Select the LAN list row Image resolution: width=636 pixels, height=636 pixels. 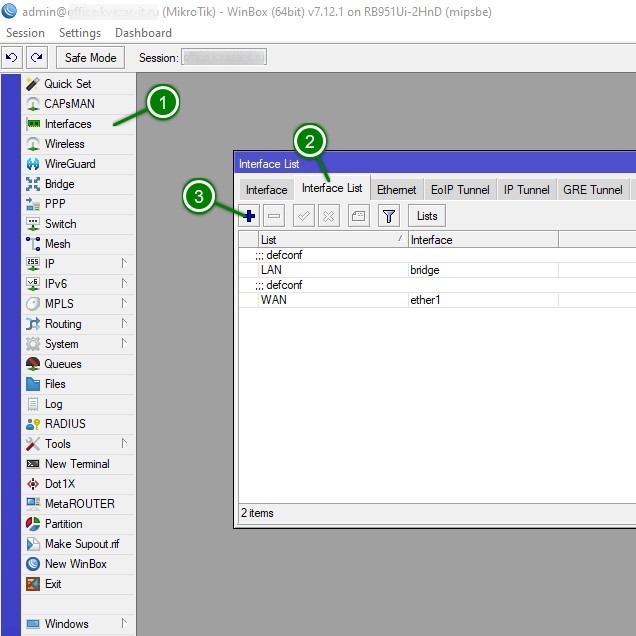pyautogui.click(x=437, y=270)
